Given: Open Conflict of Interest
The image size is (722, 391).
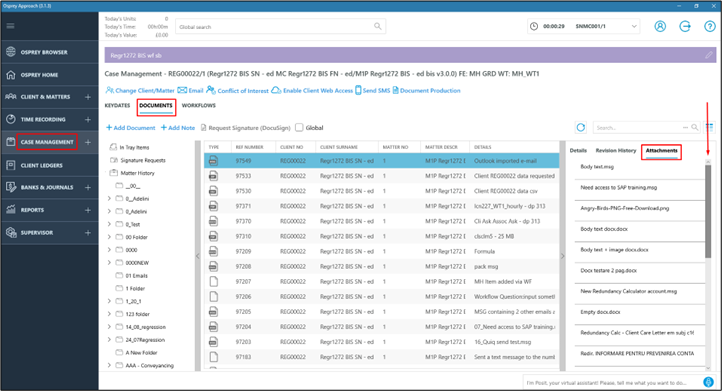Looking at the screenshot, I should coord(238,90).
